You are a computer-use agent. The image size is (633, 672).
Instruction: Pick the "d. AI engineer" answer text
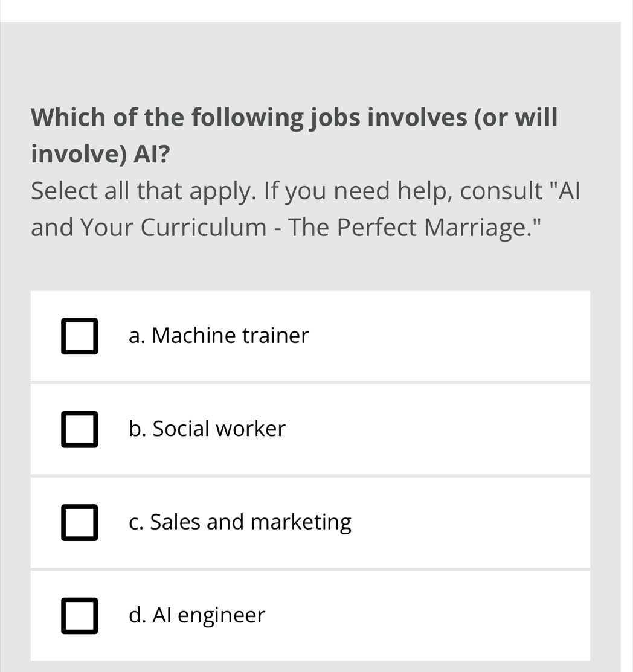(197, 615)
